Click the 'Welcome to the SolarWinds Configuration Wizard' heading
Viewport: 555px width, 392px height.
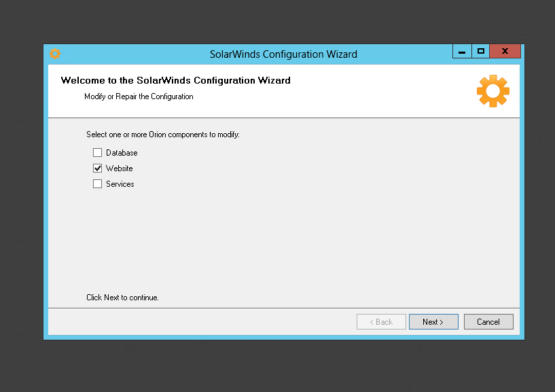click(175, 80)
